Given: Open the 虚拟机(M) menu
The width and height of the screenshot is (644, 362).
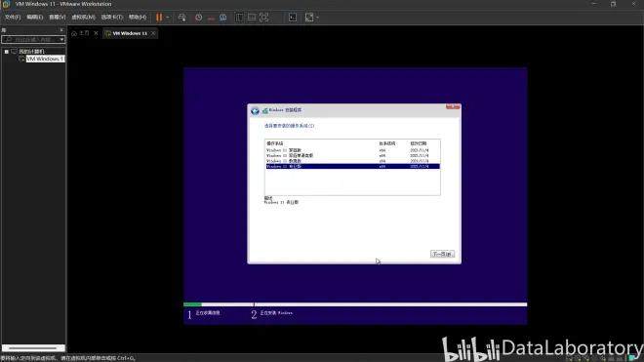Looking at the screenshot, I should click(x=83, y=18).
